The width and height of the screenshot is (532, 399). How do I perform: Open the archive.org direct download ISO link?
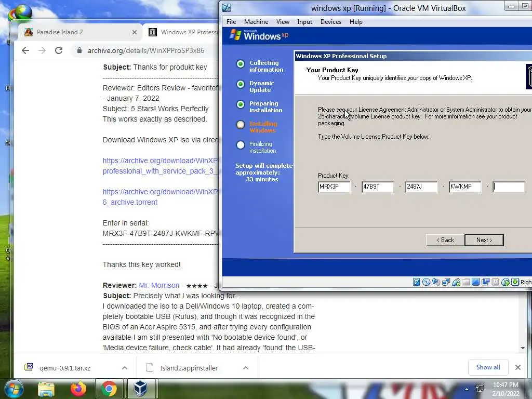[x=160, y=166]
